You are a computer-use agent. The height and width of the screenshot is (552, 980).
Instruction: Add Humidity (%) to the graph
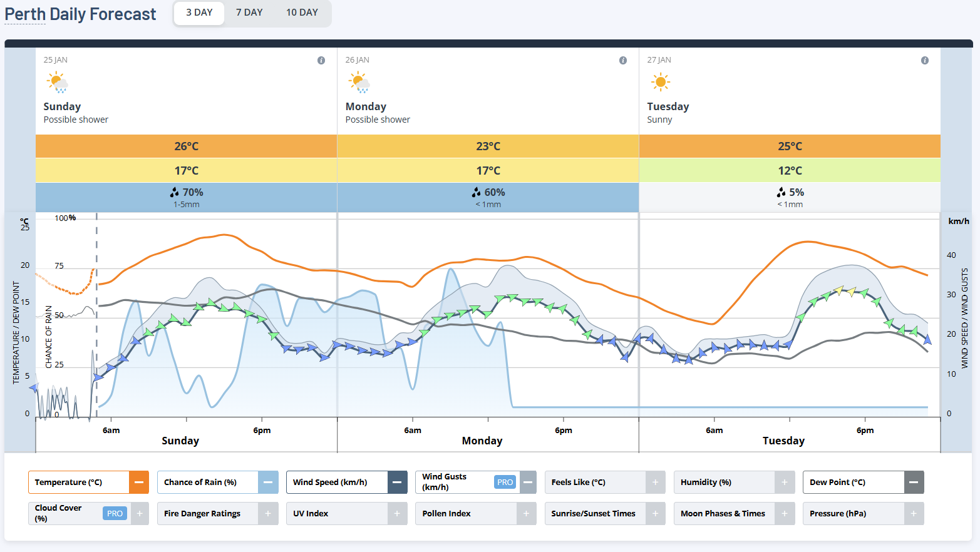pos(784,482)
